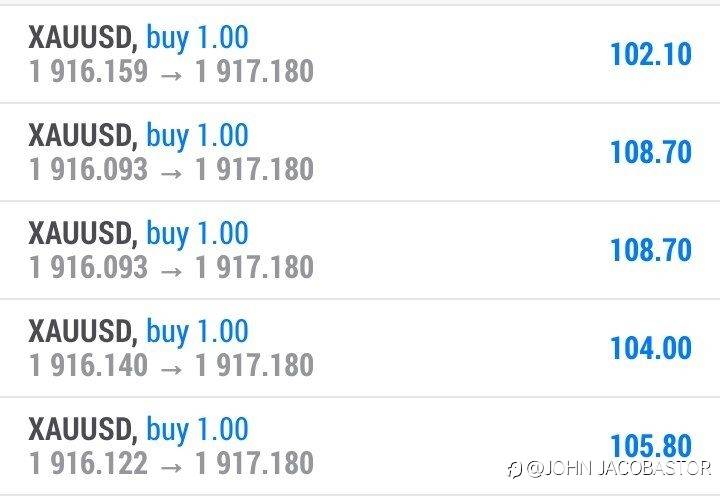
Task: Select the XAUUSD symbol above 1 916.122
Action: pos(82,430)
